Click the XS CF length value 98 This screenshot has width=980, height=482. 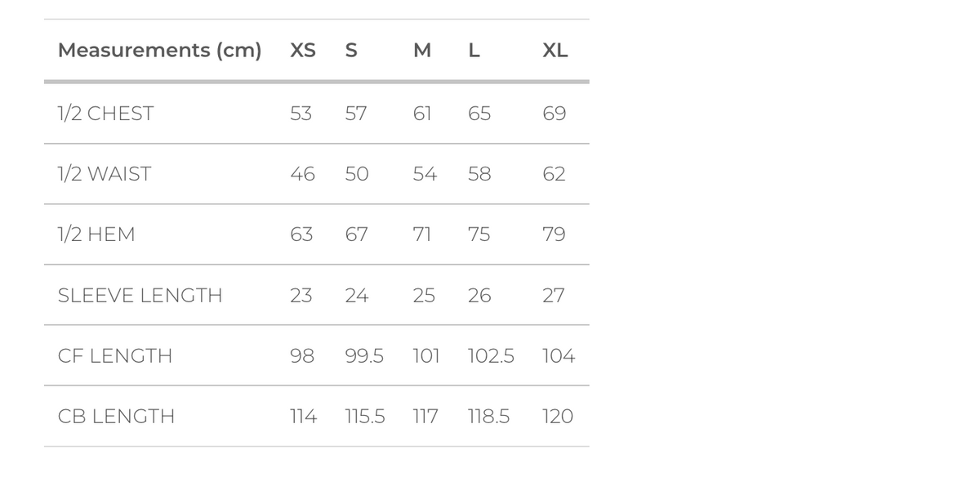click(302, 356)
